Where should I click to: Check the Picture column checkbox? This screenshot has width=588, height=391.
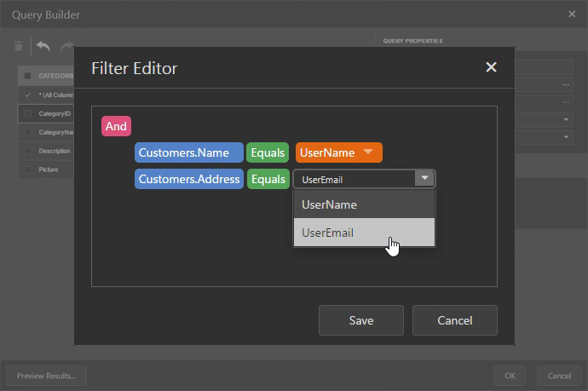click(27, 170)
